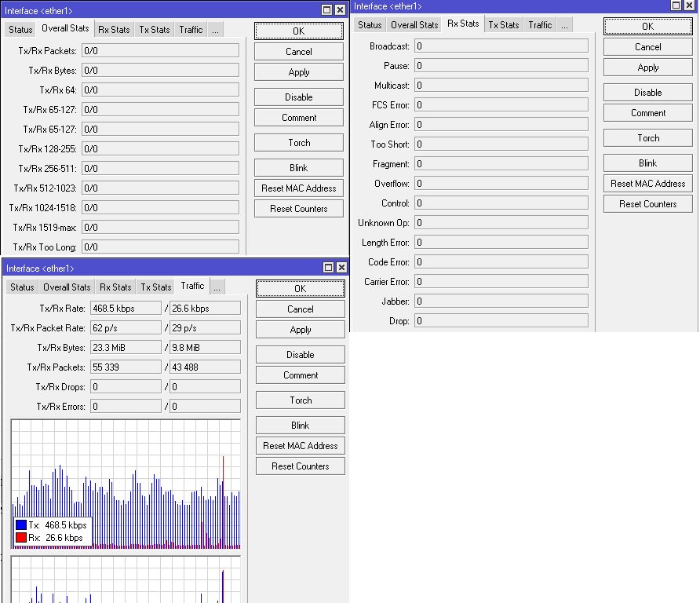The width and height of the screenshot is (700, 603).
Task: Click Apply in Traffic window
Action: click(x=300, y=330)
